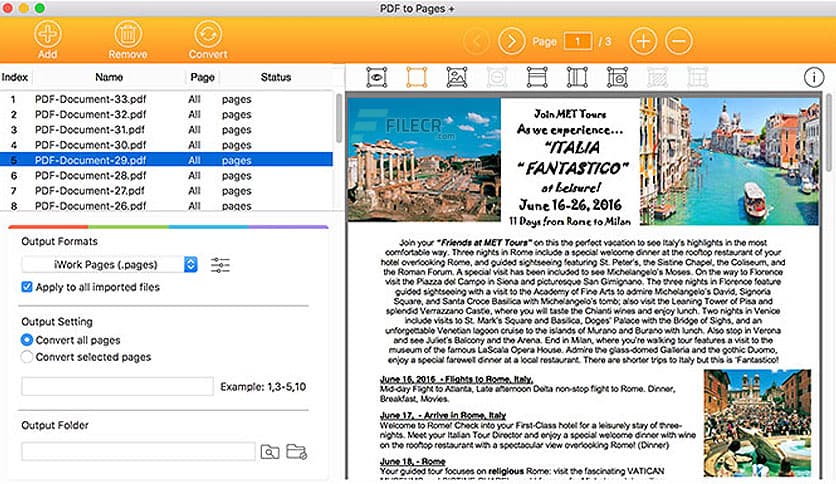Click the document preview vertical scrollbar
The width and height of the screenshot is (836, 484).
(829, 132)
